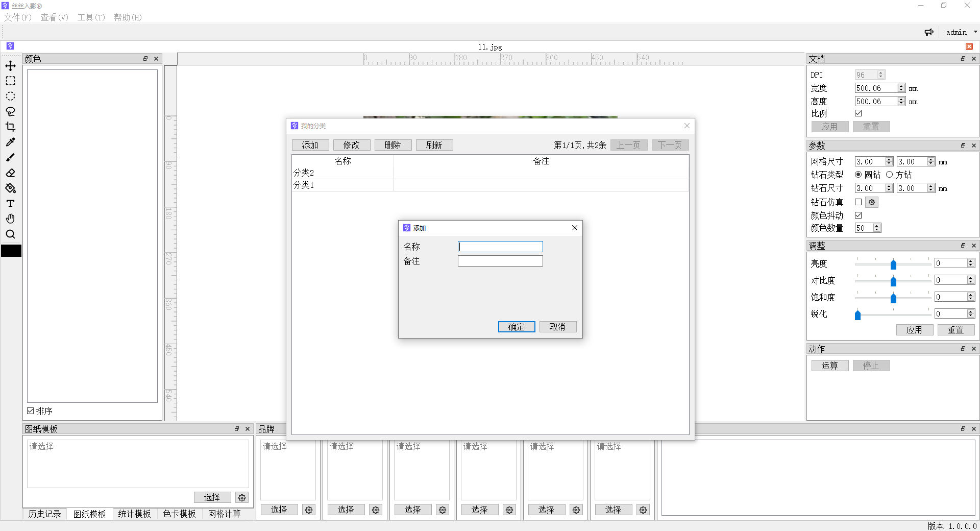Viewport: 980px width, 531px height.
Task: Click the 宽度 value spinner arrows
Action: 901,88
